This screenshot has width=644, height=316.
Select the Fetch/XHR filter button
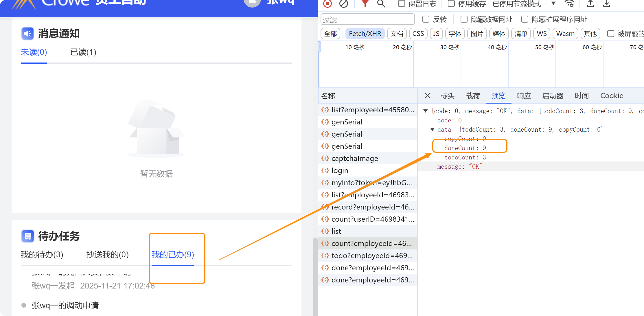[x=365, y=34]
